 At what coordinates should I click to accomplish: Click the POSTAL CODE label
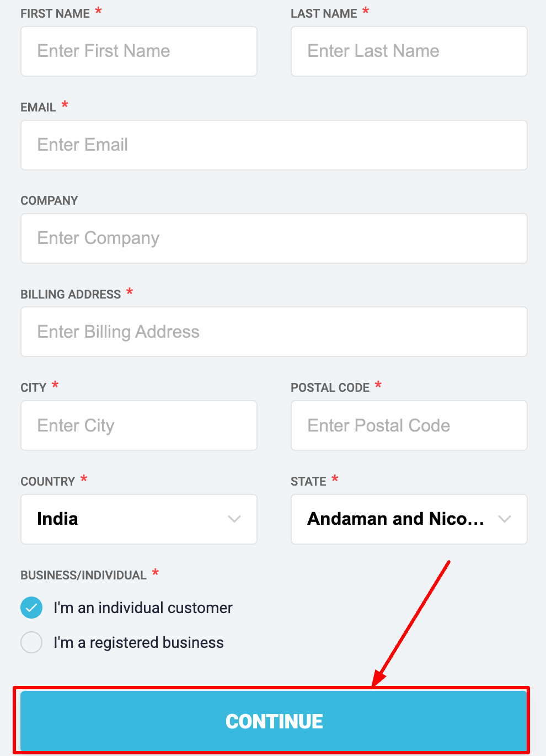(330, 388)
